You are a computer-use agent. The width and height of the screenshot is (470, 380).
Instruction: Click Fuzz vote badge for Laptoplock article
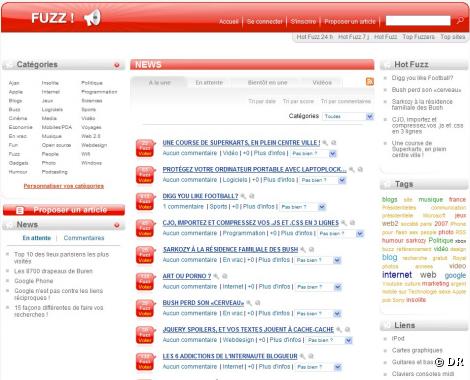point(145,175)
